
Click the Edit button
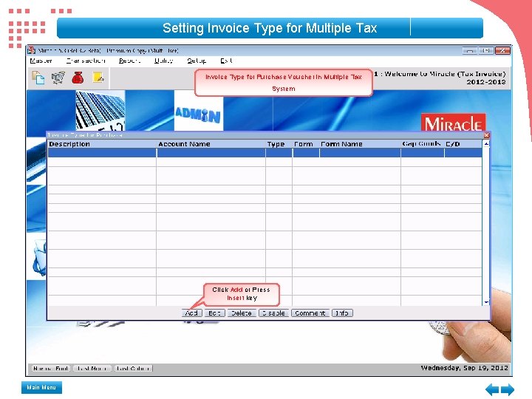(215, 313)
